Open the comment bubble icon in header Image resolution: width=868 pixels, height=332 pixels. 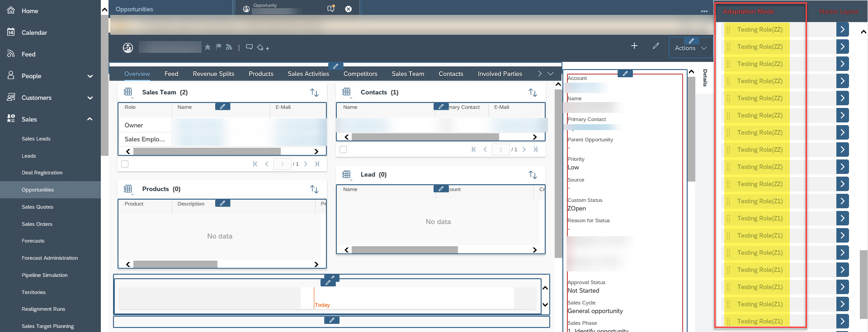249,47
